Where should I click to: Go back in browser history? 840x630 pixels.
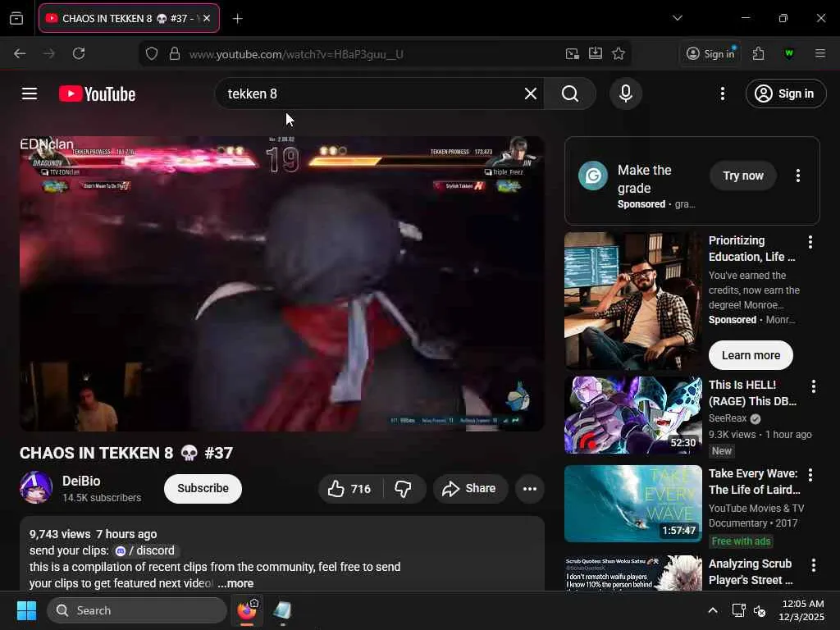coord(20,53)
